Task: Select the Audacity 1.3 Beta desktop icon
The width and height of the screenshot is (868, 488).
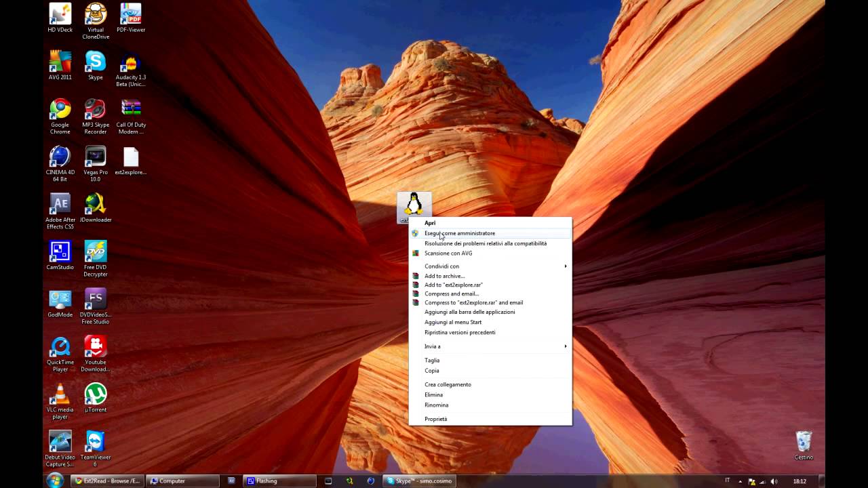Action: [131, 68]
